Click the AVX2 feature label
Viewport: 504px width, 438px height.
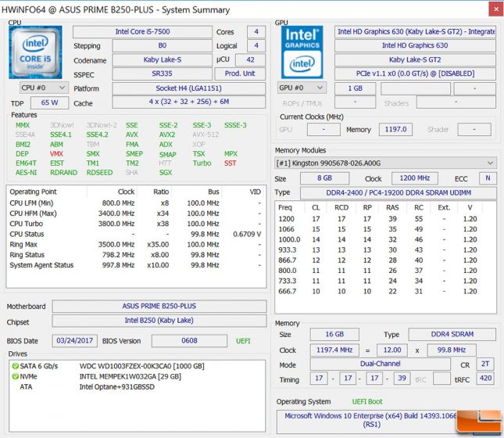pyautogui.click(x=167, y=135)
